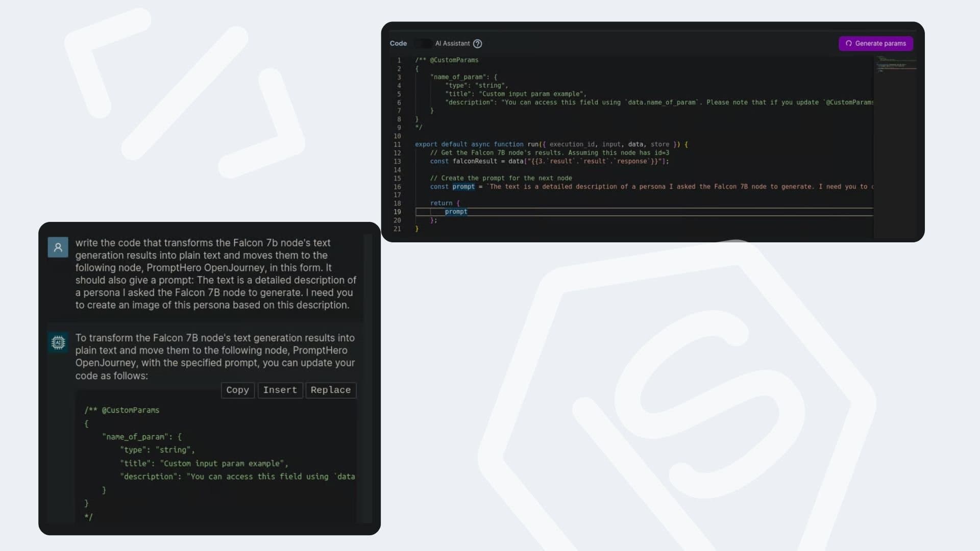Click the AI Assistant label text
The image size is (980, 551).
click(x=452, y=43)
